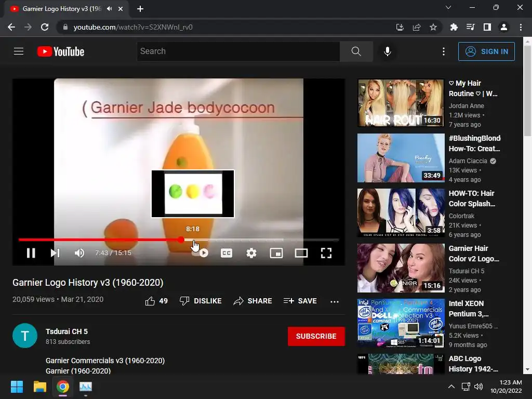Click the red video progress bar scrubber

point(181,240)
